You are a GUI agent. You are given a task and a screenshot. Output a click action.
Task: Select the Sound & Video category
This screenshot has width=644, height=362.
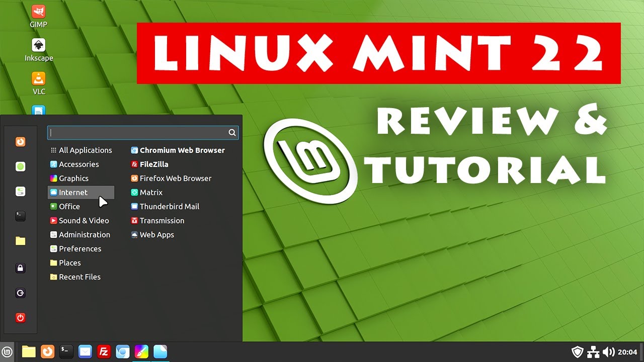click(81, 221)
